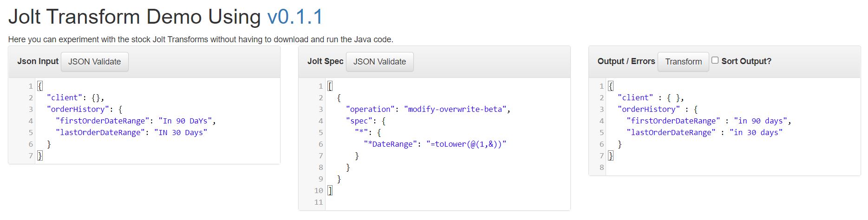Select line number 1 in Json Input gutter
The height and width of the screenshot is (220, 868).
[31, 86]
